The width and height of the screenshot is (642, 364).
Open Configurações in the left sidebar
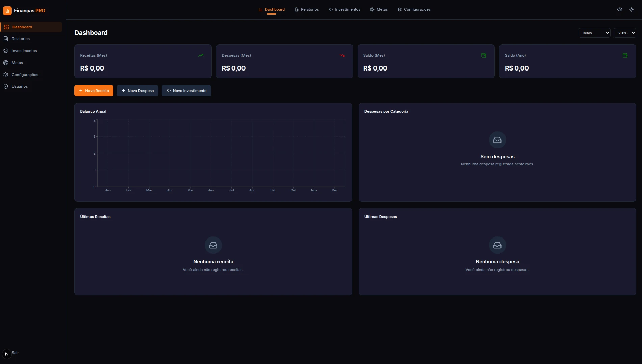31,75
